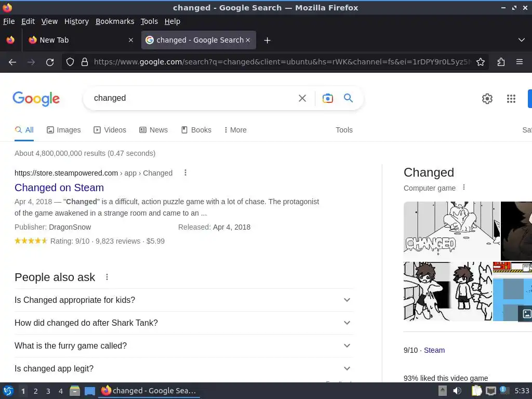Screen dimensions: 532x399
Task: Open the eject/removable media tray icon
Action: point(443,391)
